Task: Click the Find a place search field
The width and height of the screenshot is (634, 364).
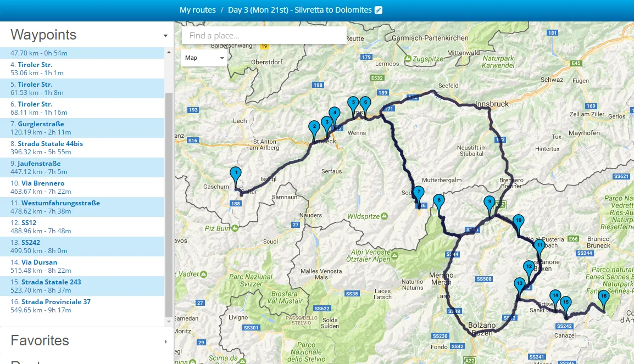Action: (264, 36)
